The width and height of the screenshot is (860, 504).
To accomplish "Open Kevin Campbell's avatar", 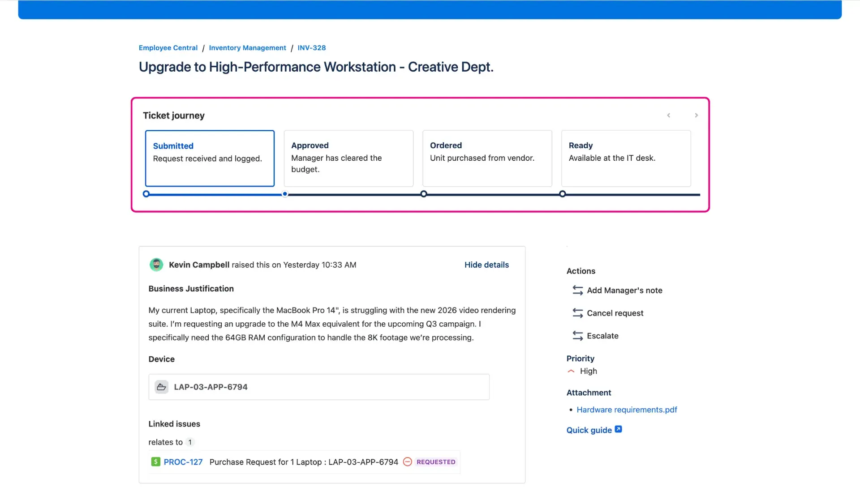I will click(x=156, y=265).
